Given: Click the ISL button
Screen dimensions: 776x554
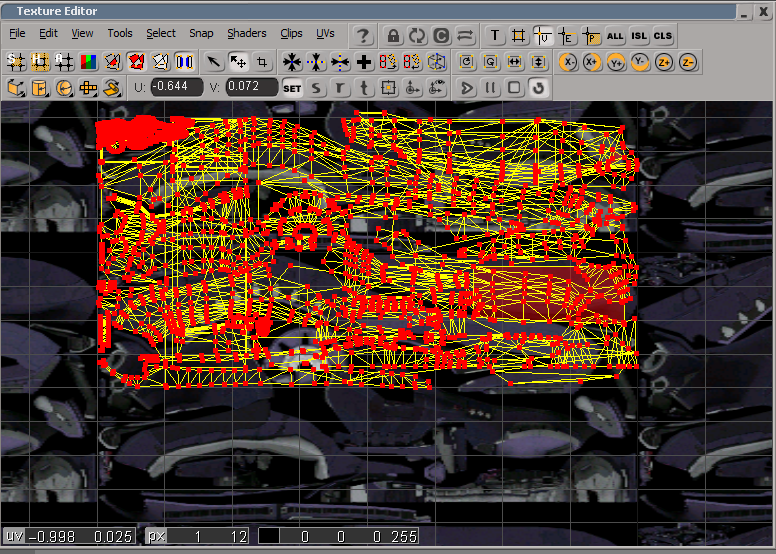Looking at the screenshot, I should click(x=639, y=36).
